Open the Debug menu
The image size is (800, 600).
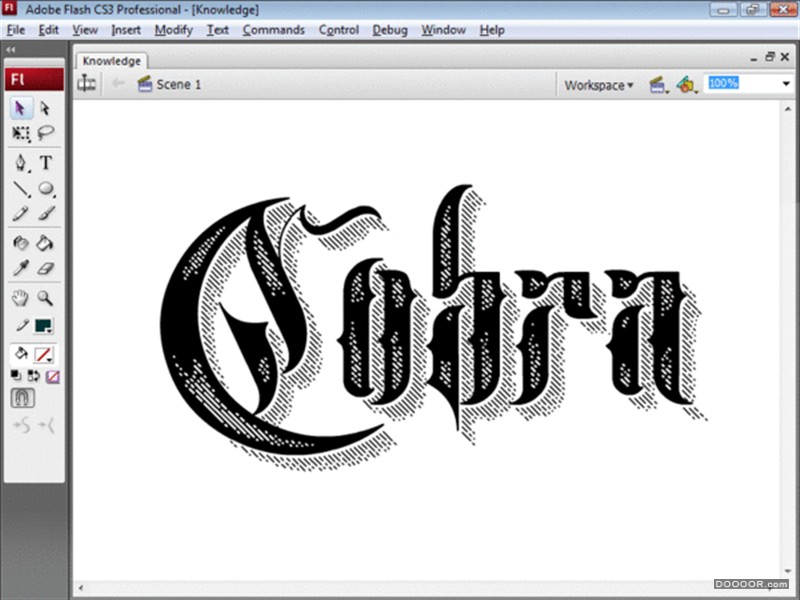click(390, 30)
